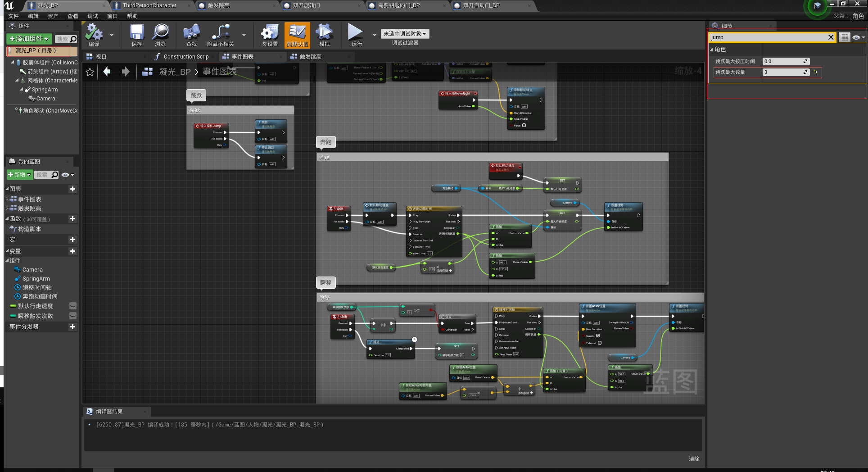
Task: Click the 运行 (Play) arrow icon
Action: (x=355, y=32)
